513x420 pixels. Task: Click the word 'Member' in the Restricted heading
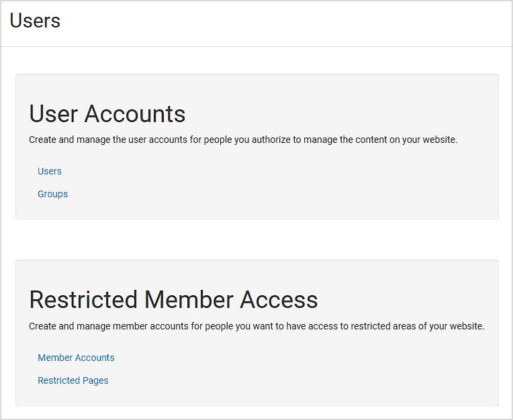[189, 300]
